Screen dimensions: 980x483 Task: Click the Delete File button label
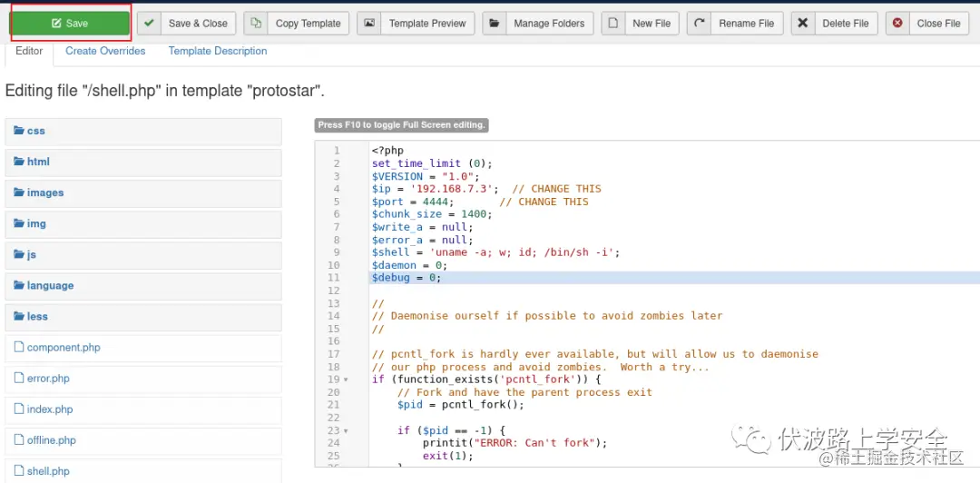pyautogui.click(x=846, y=23)
